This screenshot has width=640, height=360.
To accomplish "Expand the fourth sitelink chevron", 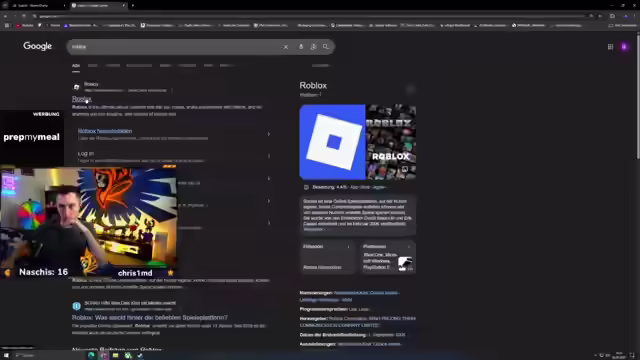I will point(269,201).
